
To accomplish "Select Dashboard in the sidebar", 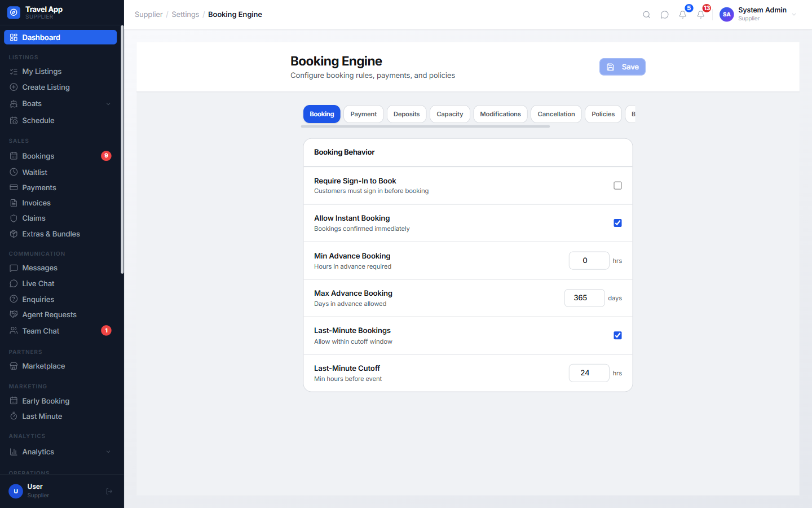I will (60, 38).
